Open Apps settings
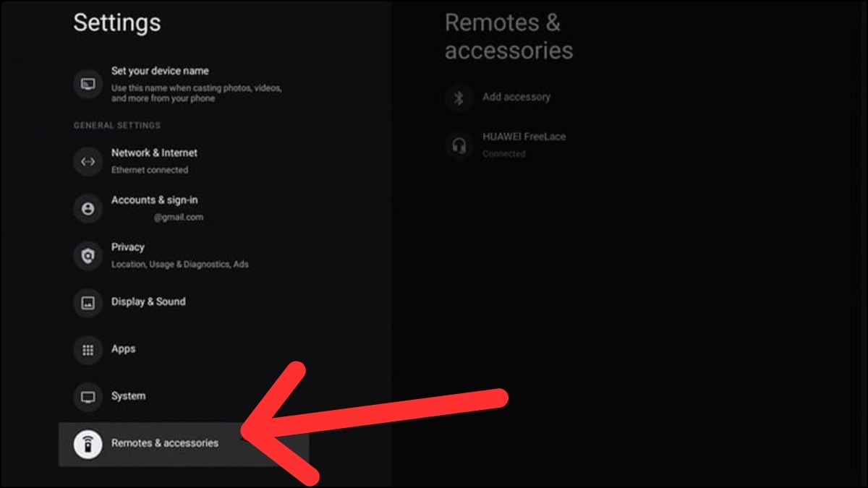The height and width of the screenshot is (488, 868). [123, 350]
